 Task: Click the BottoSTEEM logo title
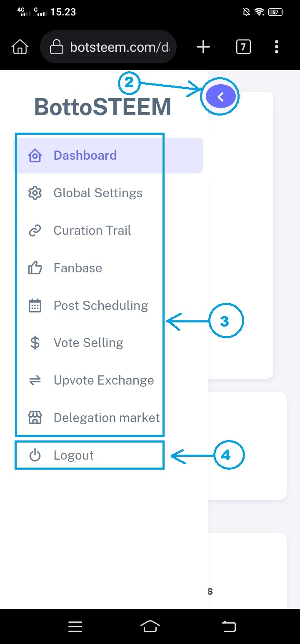pos(102,107)
